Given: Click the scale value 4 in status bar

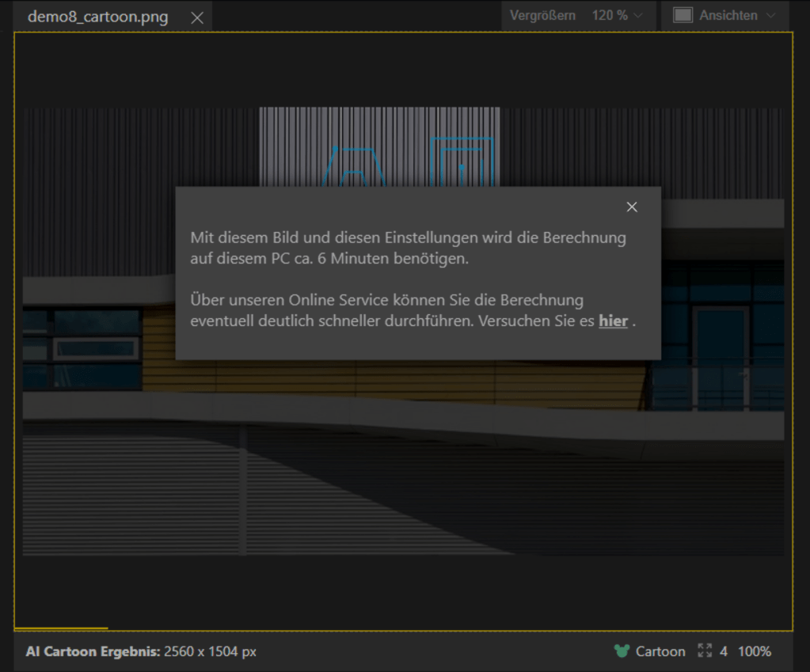Looking at the screenshot, I should click(x=724, y=651).
